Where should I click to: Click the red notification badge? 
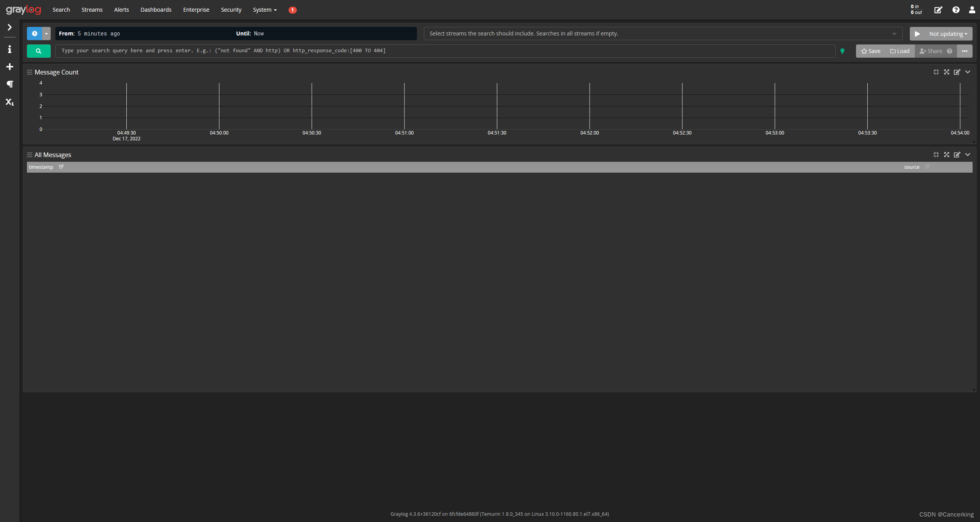point(292,10)
